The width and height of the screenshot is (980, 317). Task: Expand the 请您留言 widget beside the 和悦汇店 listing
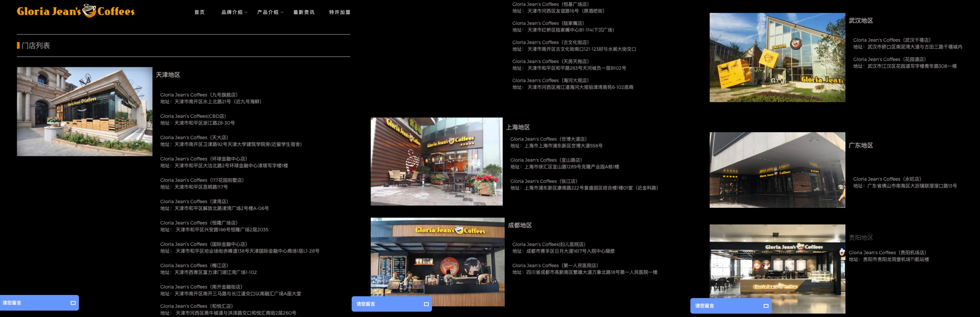click(73, 303)
